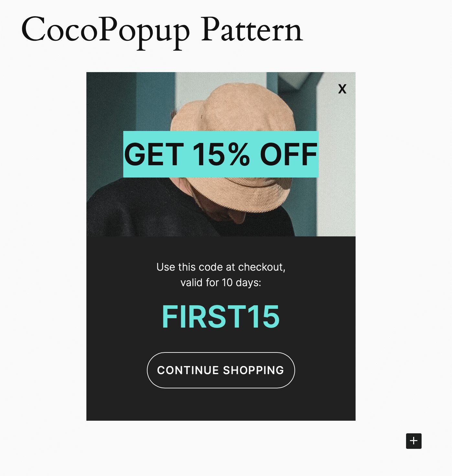Click the 'valid for 10 days:' text line
This screenshot has height=476, width=452.
[x=221, y=283]
